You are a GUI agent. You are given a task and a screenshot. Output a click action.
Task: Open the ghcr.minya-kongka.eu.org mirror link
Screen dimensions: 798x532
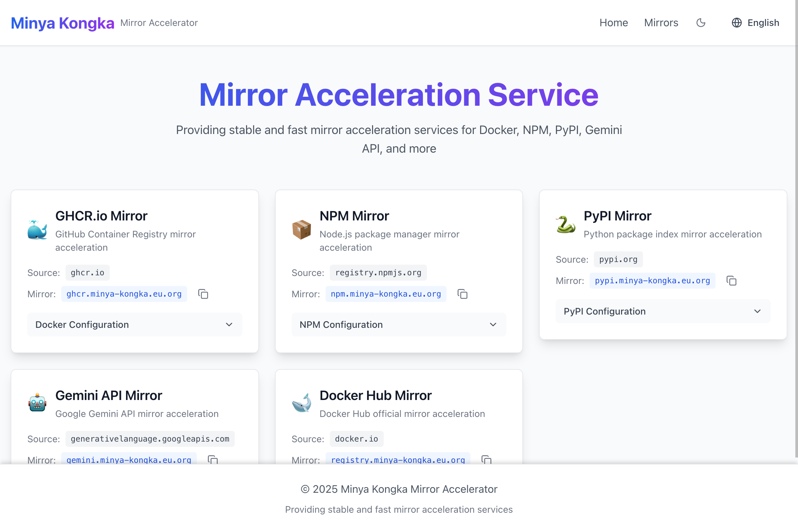point(124,294)
